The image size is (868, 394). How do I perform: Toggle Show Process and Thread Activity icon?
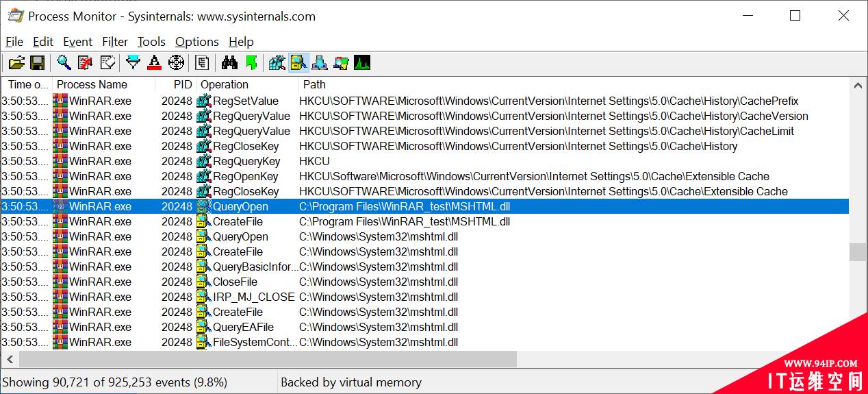tap(340, 63)
